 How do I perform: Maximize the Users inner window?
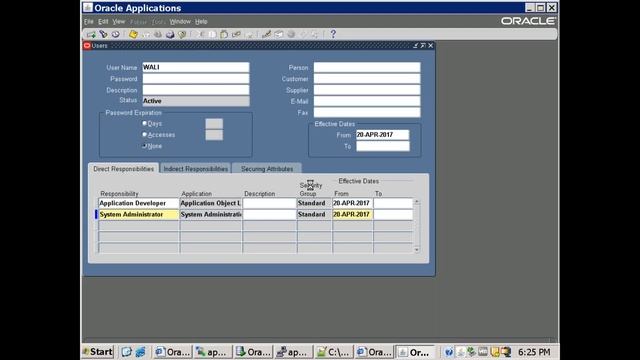(x=423, y=46)
